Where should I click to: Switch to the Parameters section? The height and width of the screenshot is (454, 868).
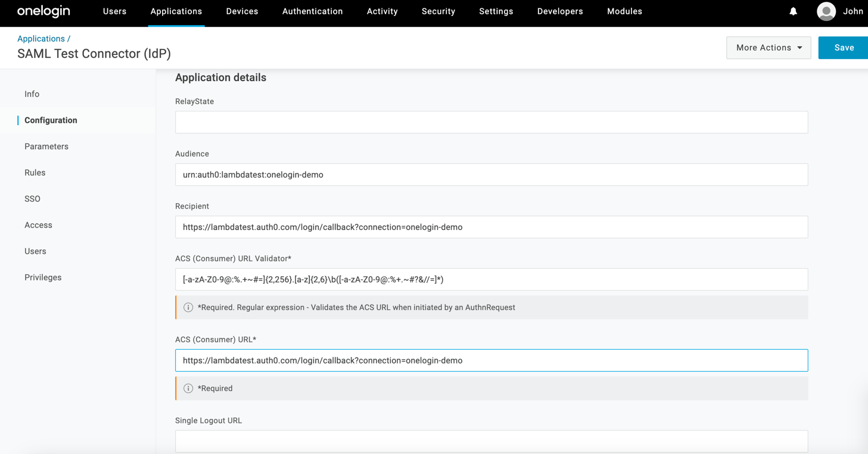click(46, 146)
